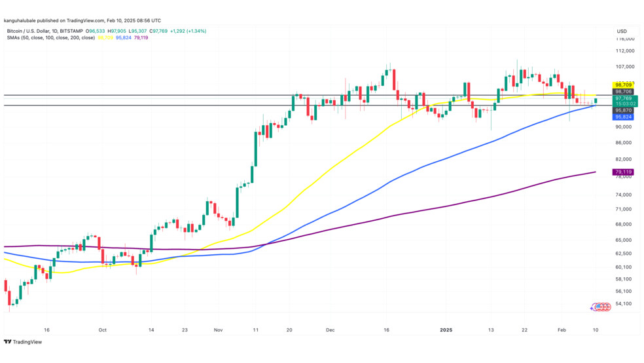Click the 86,000 price axis label

point(624,143)
